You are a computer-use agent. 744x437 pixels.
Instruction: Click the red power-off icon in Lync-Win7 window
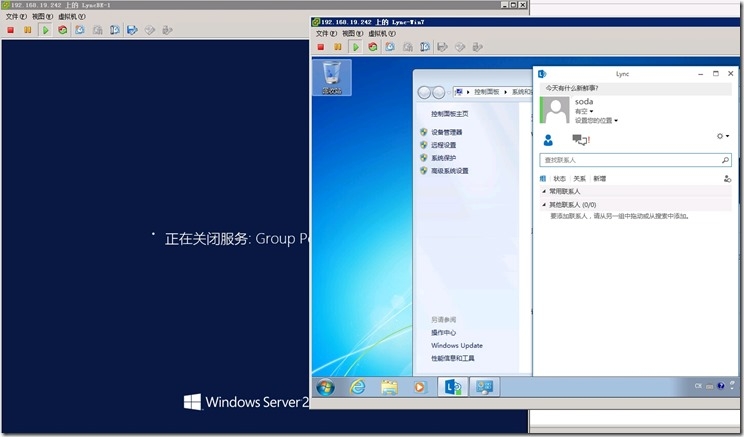tap(320, 47)
